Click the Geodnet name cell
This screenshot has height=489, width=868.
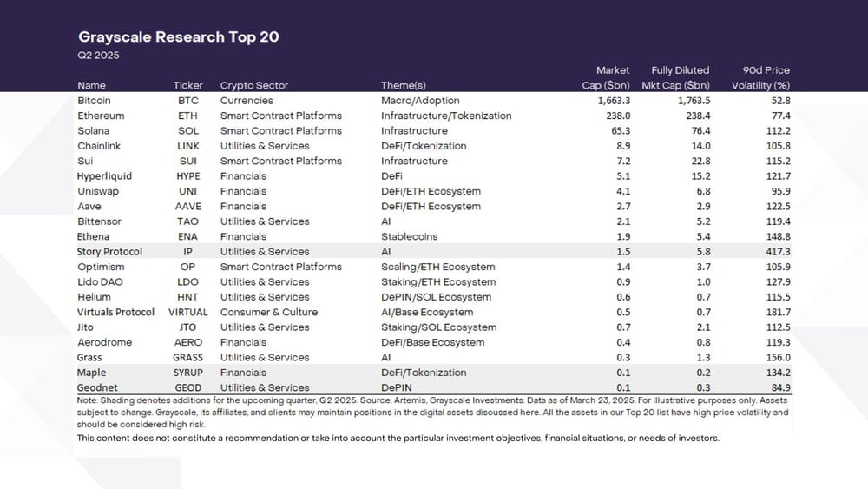(97, 387)
